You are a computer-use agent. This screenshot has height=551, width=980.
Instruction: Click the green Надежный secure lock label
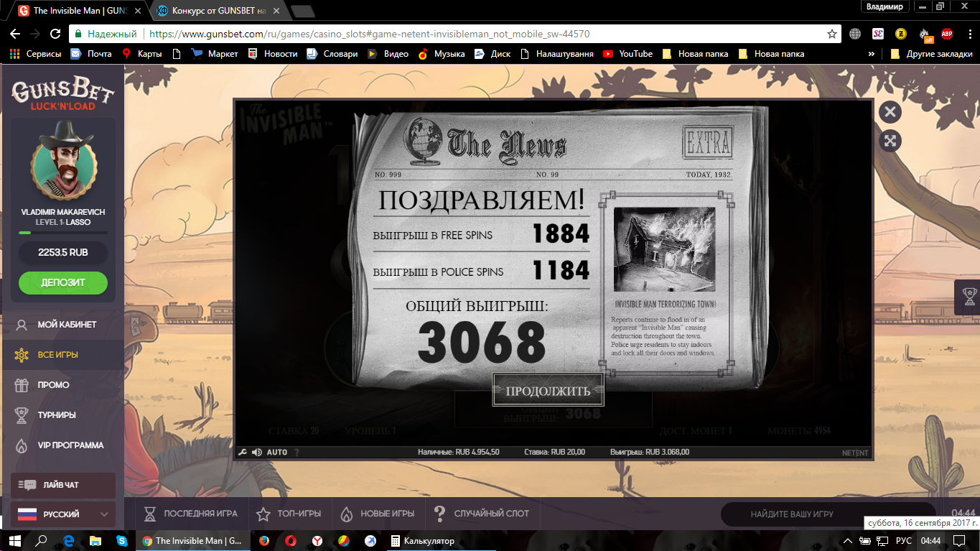pyautogui.click(x=106, y=34)
